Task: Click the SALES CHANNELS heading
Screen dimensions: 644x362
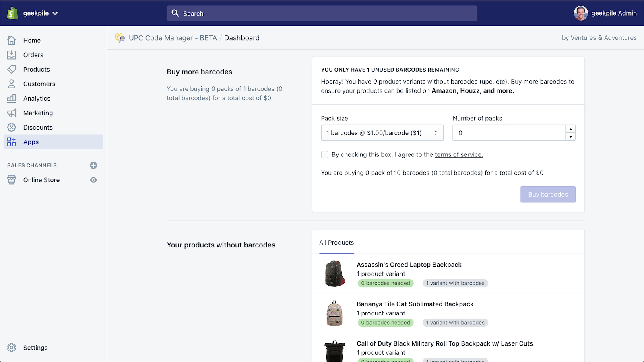Action: [x=32, y=165]
